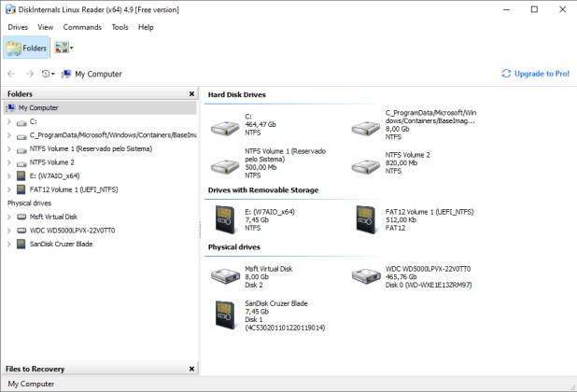Click the splitter grip between panes
Image resolution: width=577 pixels, height=392 pixels.
(x=200, y=230)
